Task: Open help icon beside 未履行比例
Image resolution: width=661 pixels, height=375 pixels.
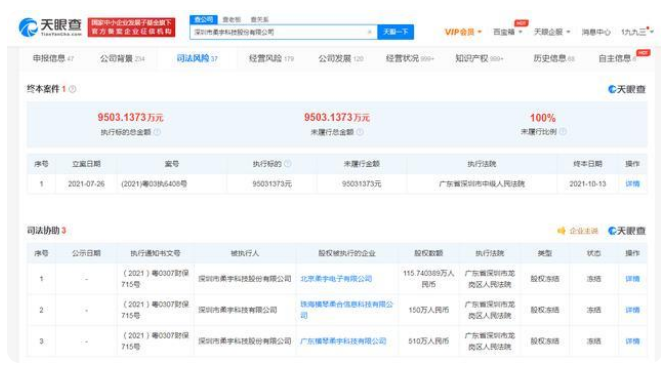Action: tap(562, 132)
